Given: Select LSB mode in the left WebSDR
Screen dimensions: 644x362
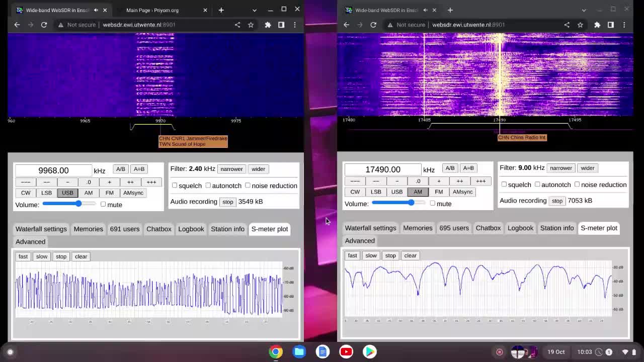Looking at the screenshot, I should click(46, 193).
